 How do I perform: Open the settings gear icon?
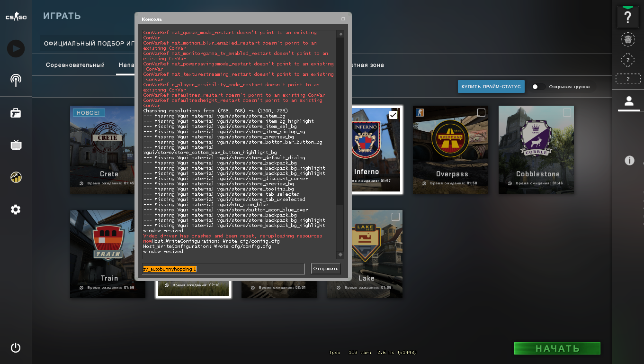click(16, 209)
